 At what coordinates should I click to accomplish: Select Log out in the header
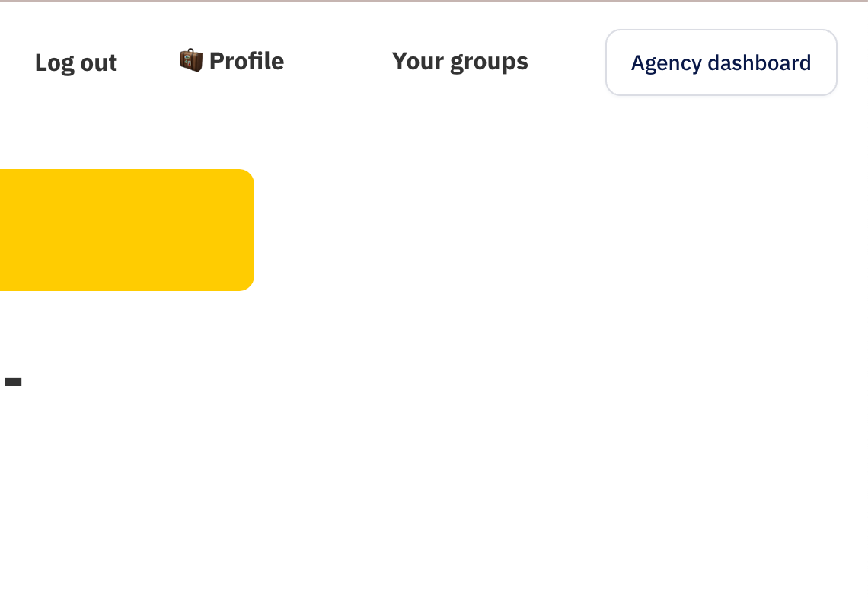[76, 62]
